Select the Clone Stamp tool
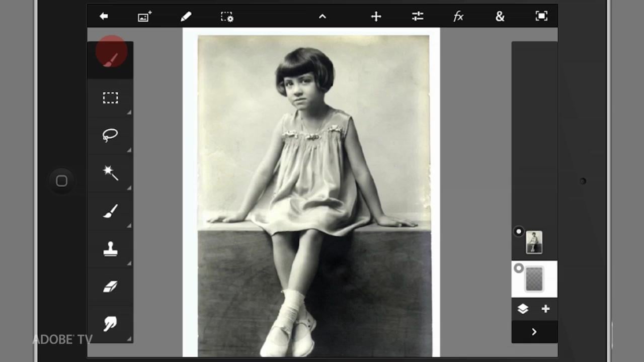Image resolution: width=644 pixels, height=362 pixels. pyautogui.click(x=110, y=249)
